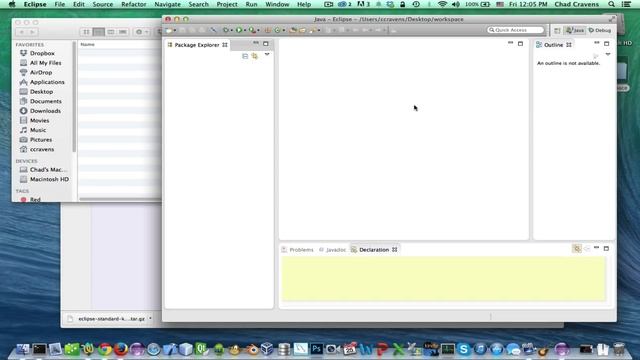Maximize the editor area
The height and width of the screenshot is (360, 640).
520,43
